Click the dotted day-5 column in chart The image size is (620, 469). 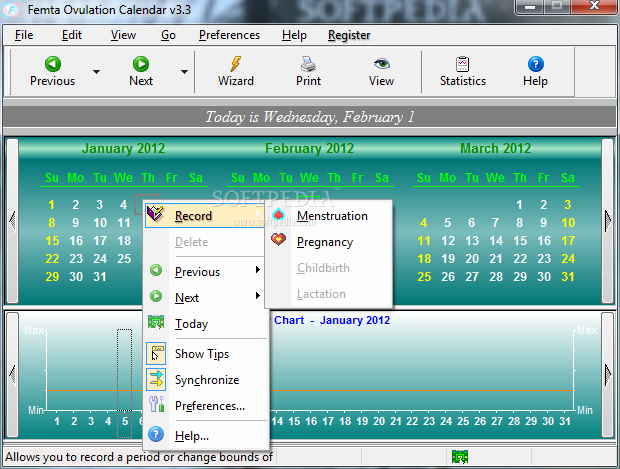tap(124, 369)
